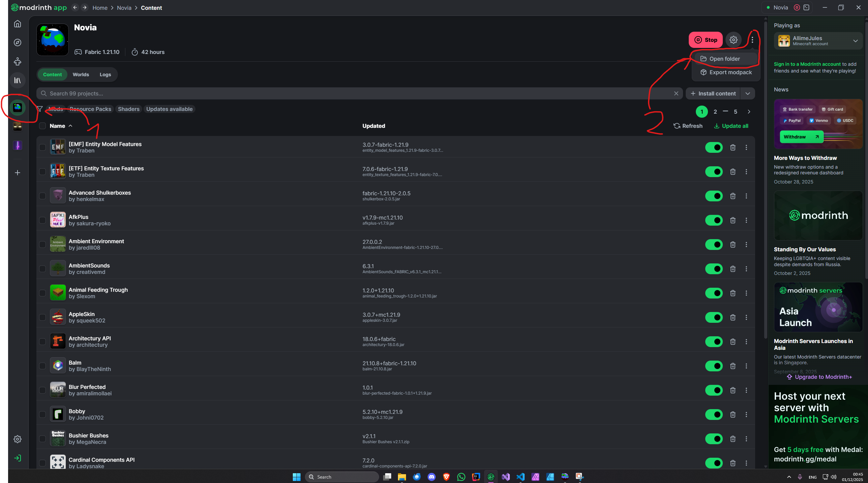The image size is (868, 483).
Task: Open more options for Balm mod
Action: (x=746, y=366)
